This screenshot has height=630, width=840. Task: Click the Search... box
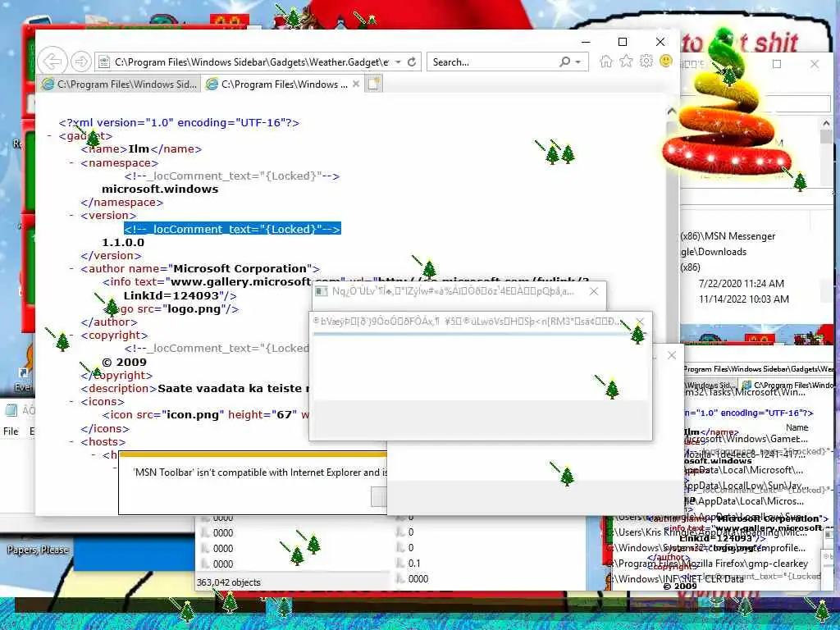[x=493, y=62]
